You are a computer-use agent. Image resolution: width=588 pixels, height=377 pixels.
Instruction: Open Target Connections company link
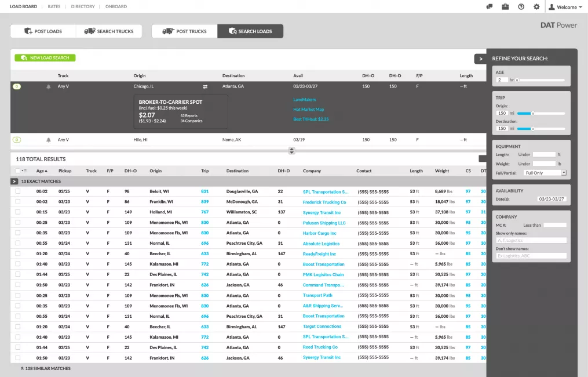[322, 327]
